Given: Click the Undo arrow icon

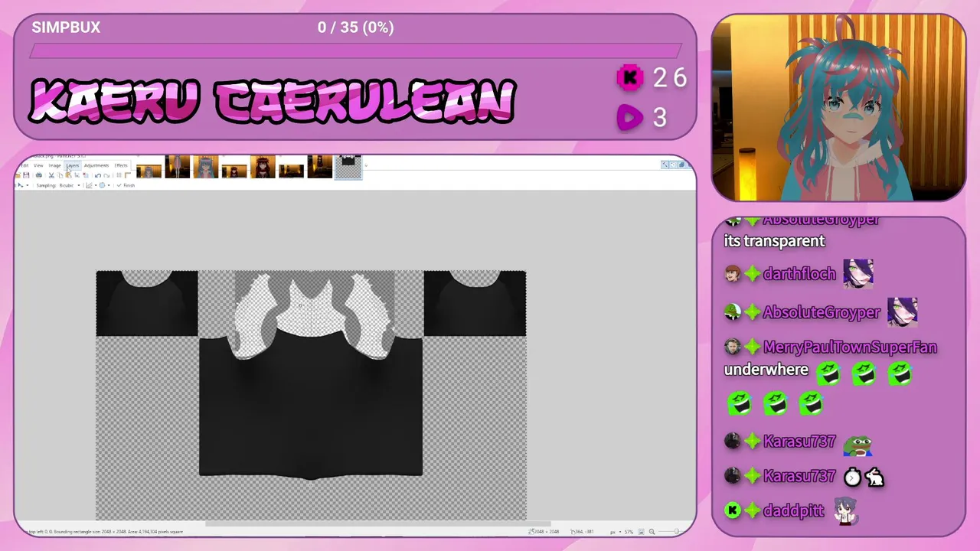Looking at the screenshot, I should click(98, 175).
